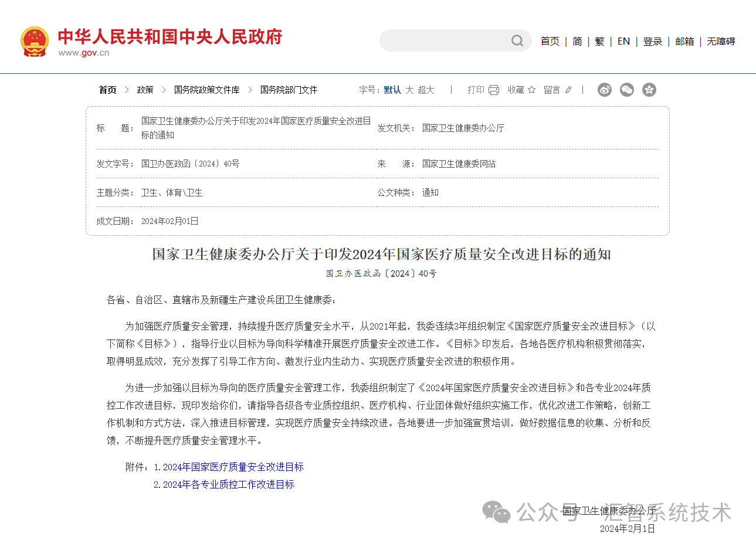Go to 政策 in the breadcrumb

[x=145, y=90]
